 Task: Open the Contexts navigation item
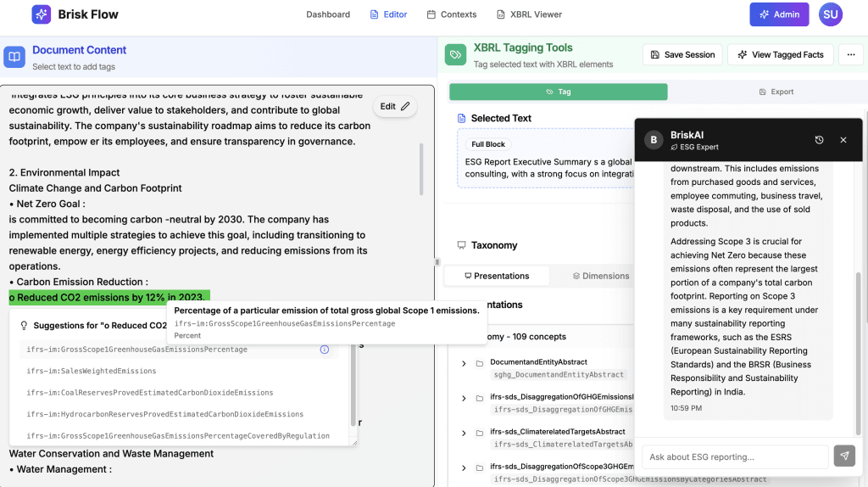tap(452, 14)
